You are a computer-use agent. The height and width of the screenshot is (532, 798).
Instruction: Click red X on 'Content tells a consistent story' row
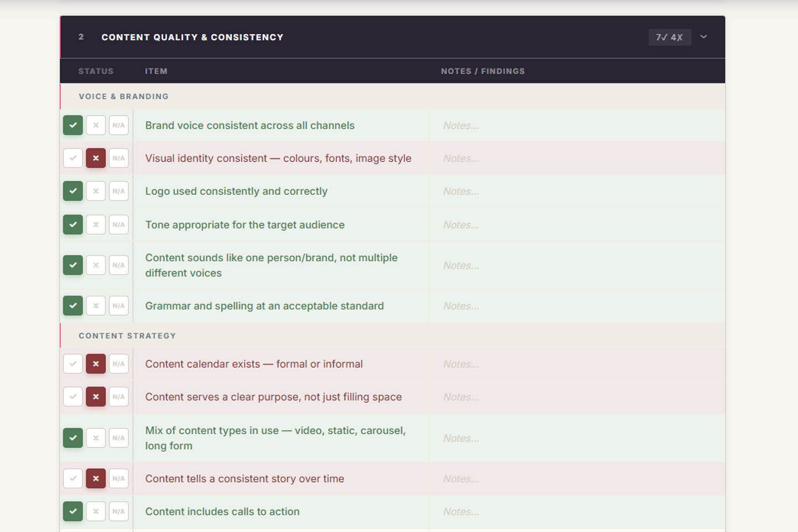[96, 478]
